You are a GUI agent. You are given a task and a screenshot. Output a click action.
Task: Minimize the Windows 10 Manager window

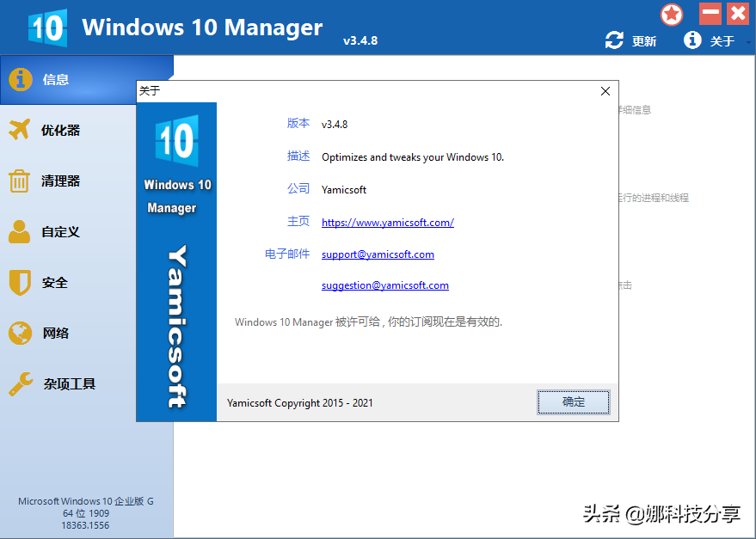(x=710, y=14)
